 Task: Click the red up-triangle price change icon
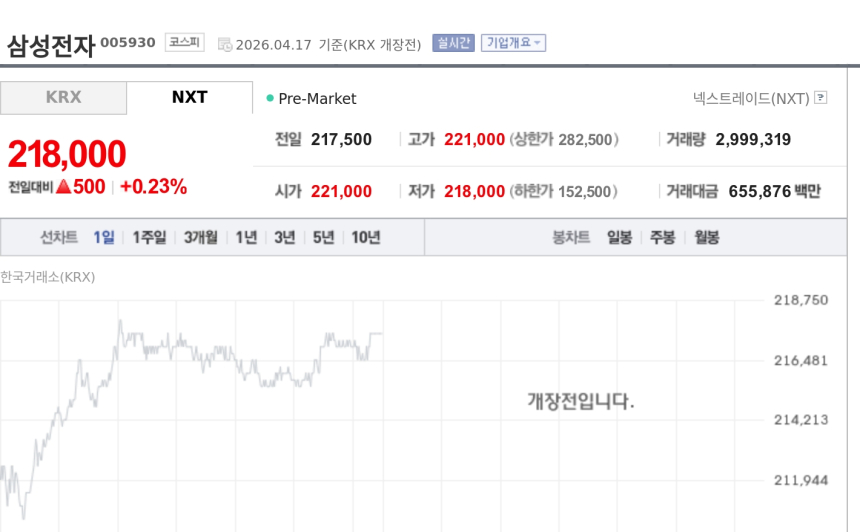click(x=63, y=187)
